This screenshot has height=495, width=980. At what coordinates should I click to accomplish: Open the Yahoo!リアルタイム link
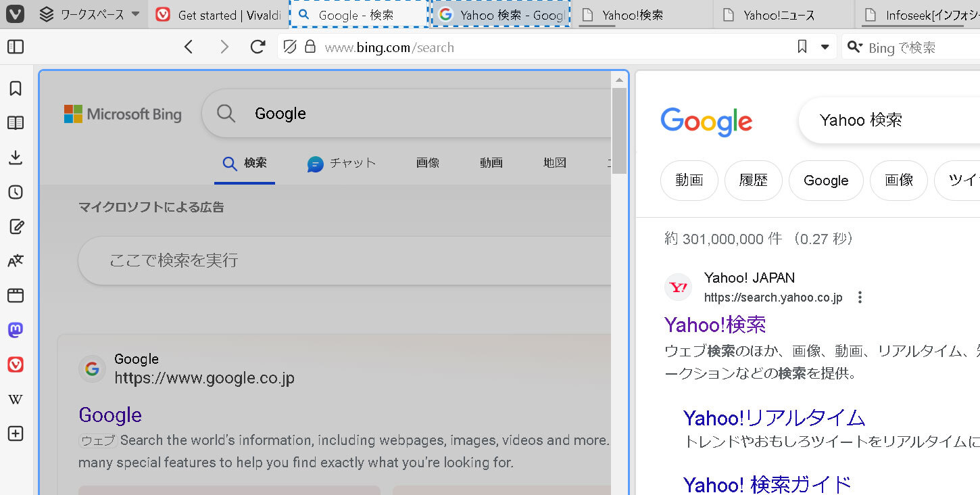[774, 417]
